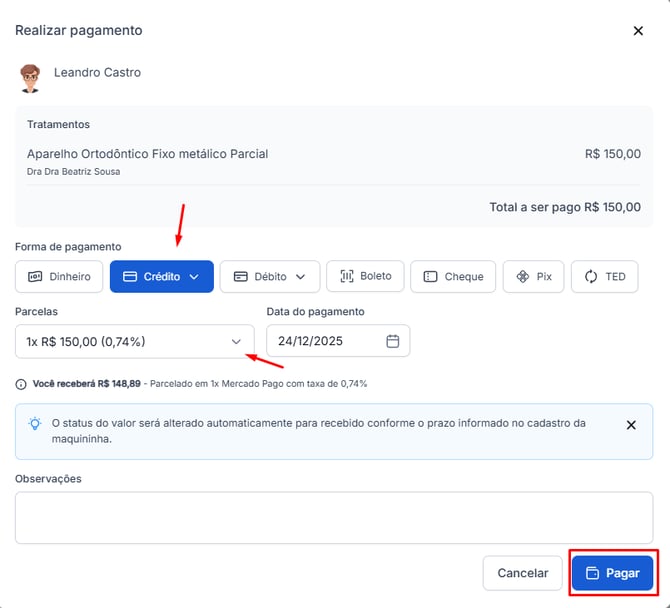Close the Realizar pagamento dialog
This screenshot has width=670, height=608.
(638, 31)
